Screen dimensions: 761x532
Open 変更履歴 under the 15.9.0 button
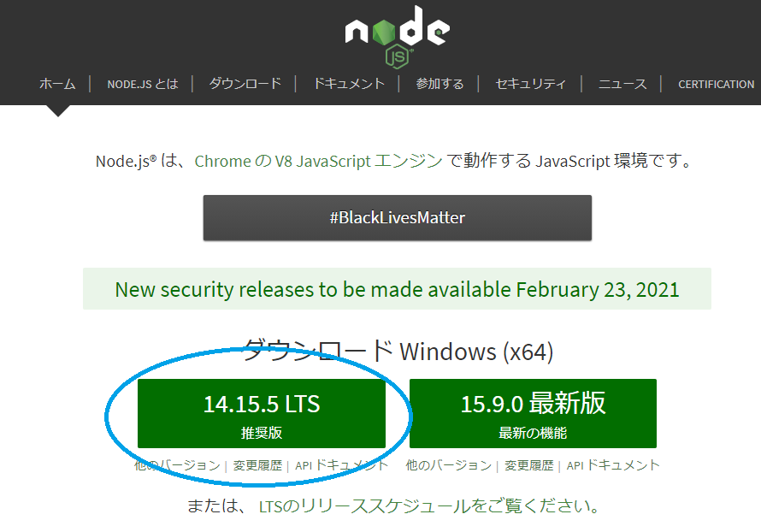click(x=529, y=465)
